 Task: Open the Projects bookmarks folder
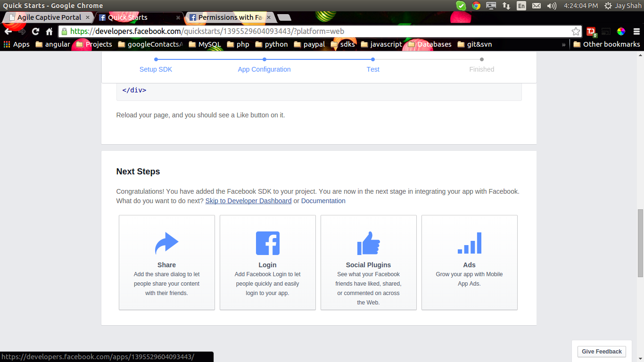coord(94,44)
